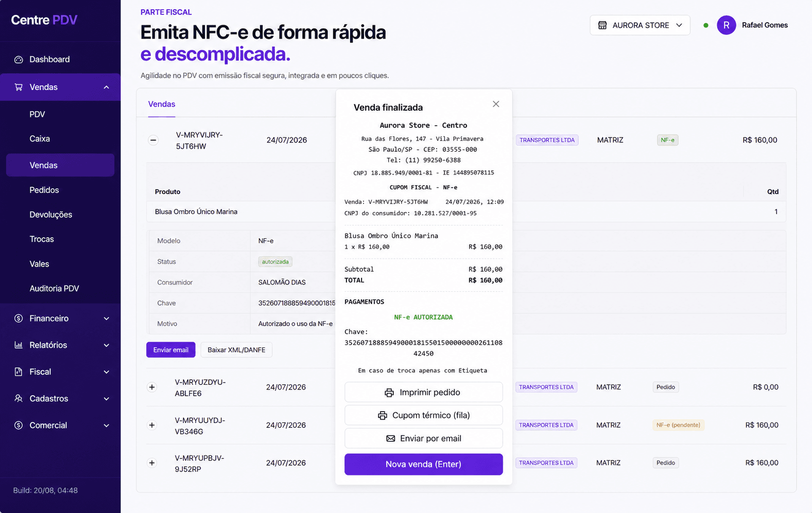Click TRANSPORTES LTDA tag in V-MRYUUYDJ row

[546, 425]
